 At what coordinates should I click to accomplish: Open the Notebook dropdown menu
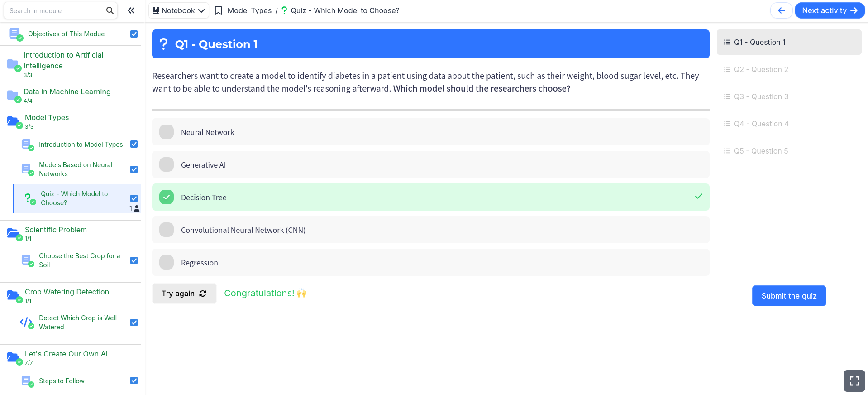179,10
